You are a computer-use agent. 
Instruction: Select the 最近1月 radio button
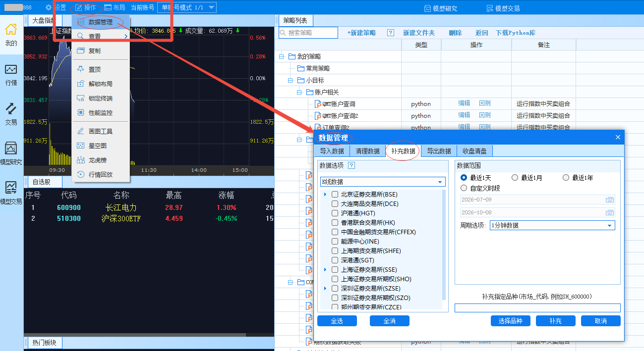coord(515,178)
